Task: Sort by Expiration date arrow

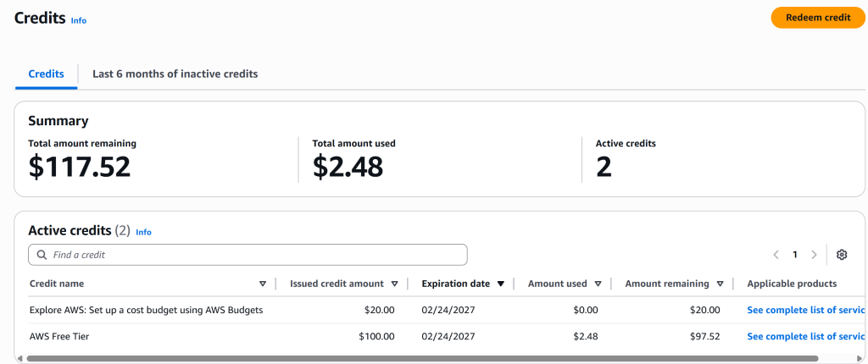Action: pyautogui.click(x=501, y=284)
